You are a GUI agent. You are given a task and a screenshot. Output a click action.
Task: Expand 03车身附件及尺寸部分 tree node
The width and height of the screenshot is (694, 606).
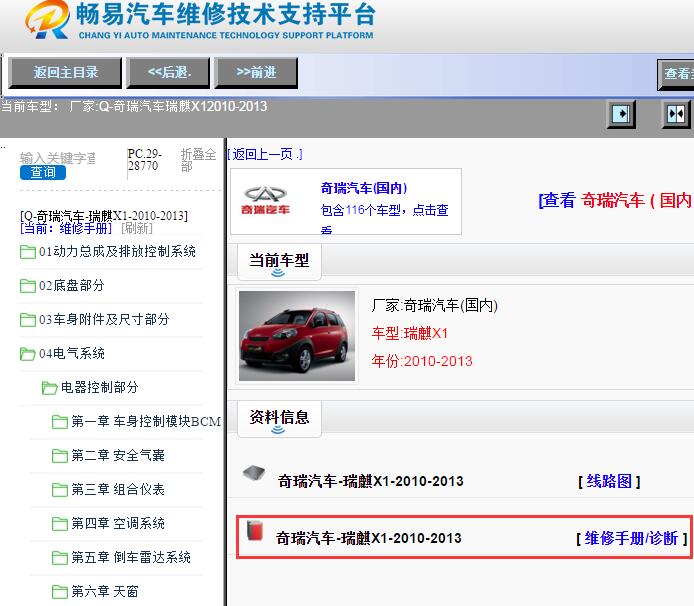click(x=104, y=319)
